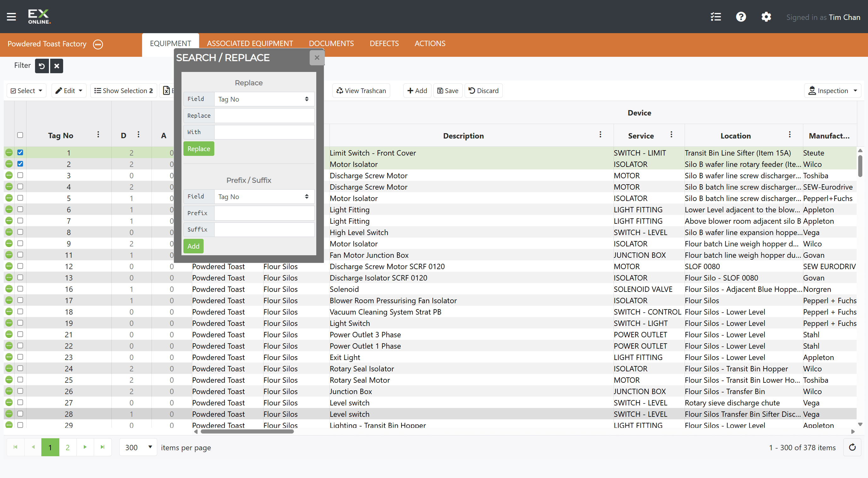Switch to the Actions tab

tap(430, 44)
